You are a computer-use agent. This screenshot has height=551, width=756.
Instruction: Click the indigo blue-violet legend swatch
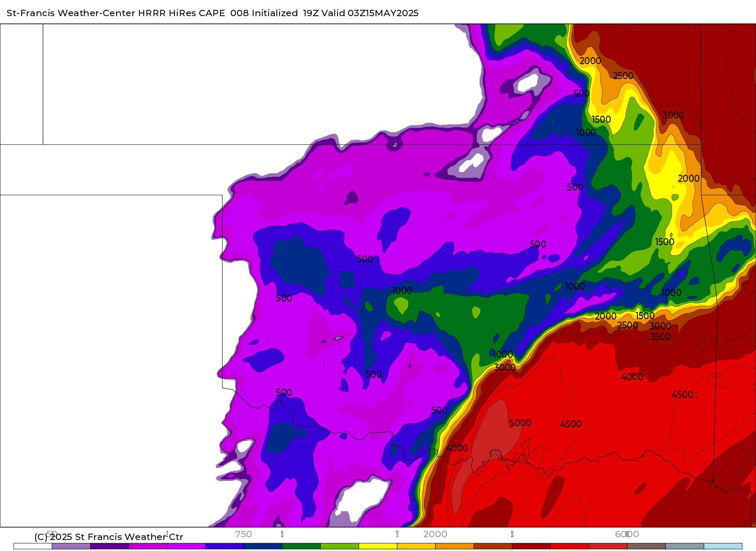(x=224, y=546)
